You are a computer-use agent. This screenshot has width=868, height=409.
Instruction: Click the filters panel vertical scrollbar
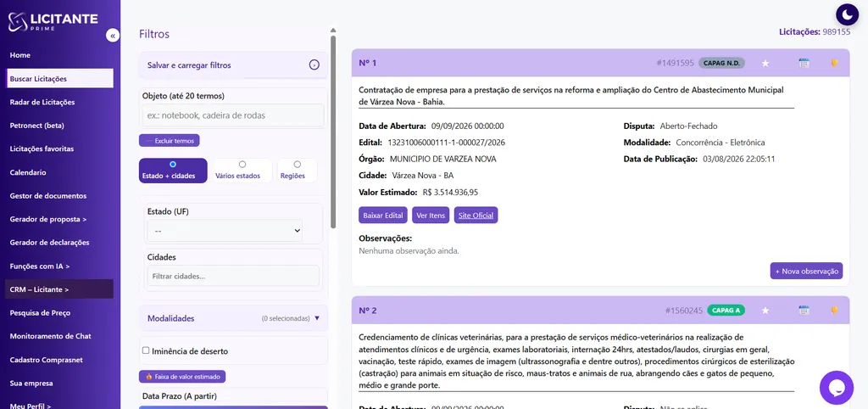tap(332, 132)
